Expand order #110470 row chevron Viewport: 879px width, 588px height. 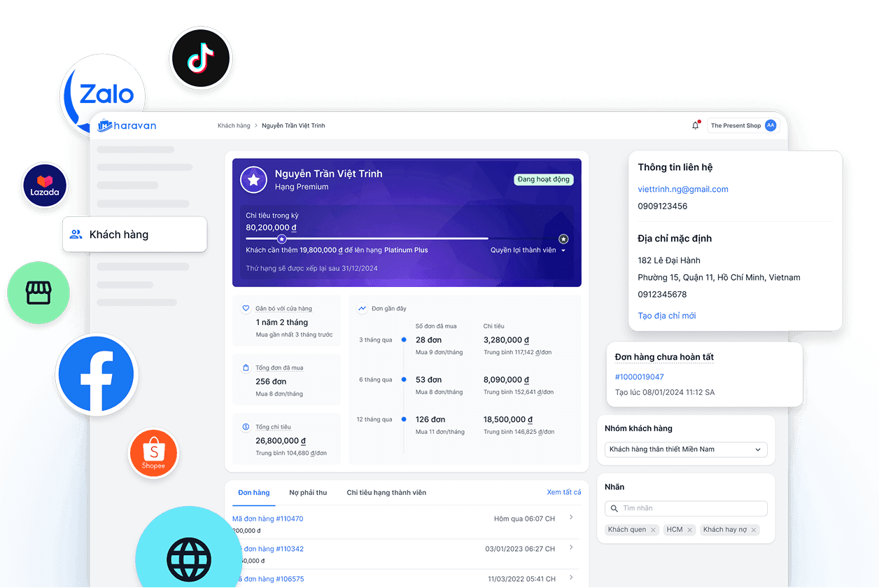(x=571, y=518)
